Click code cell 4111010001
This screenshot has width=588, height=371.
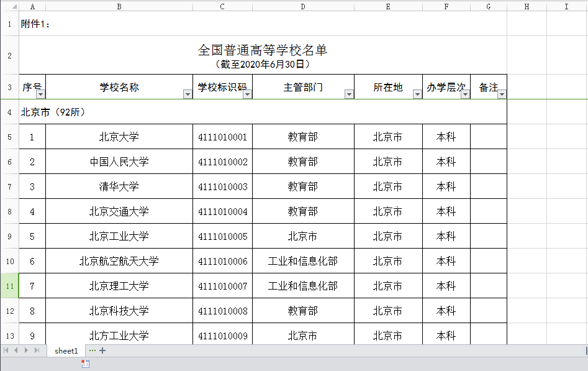click(222, 137)
